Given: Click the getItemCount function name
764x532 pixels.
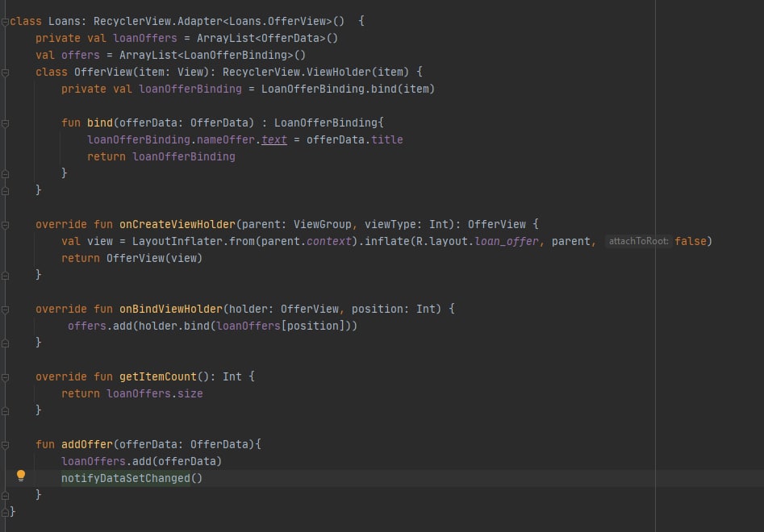Looking at the screenshot, I should (x=158, y=376).
